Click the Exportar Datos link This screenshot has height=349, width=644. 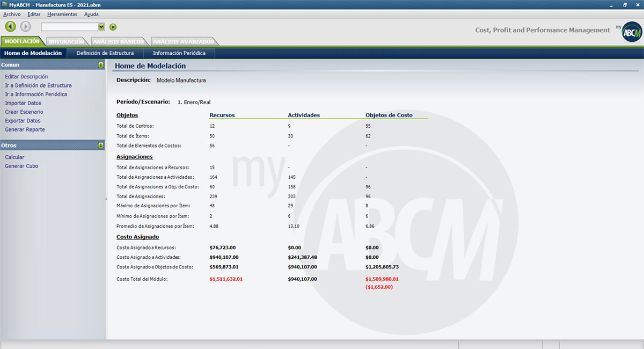click(x=23, y=121)
